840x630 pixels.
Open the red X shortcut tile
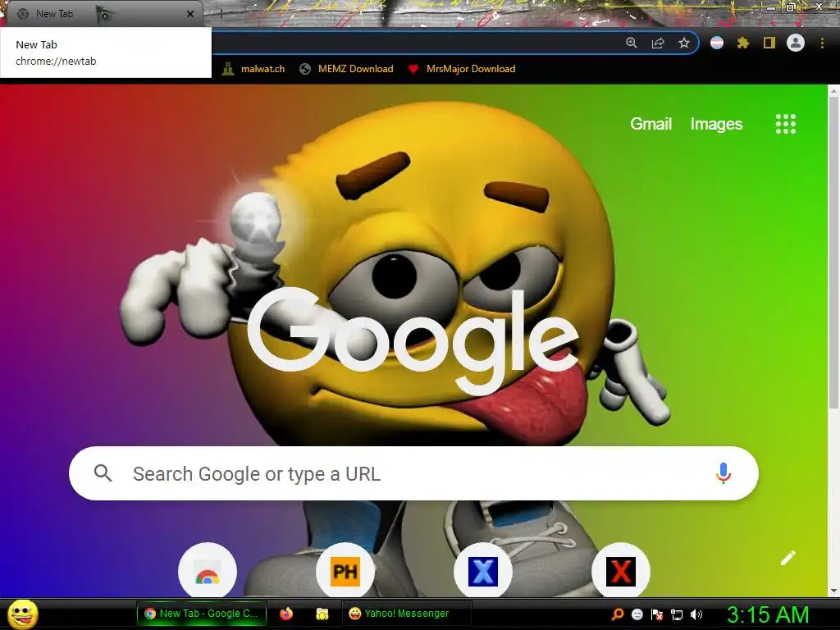pos(621,572)
